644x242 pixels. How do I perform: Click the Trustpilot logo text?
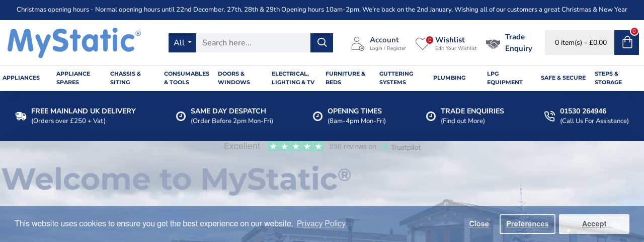[401, 147]
